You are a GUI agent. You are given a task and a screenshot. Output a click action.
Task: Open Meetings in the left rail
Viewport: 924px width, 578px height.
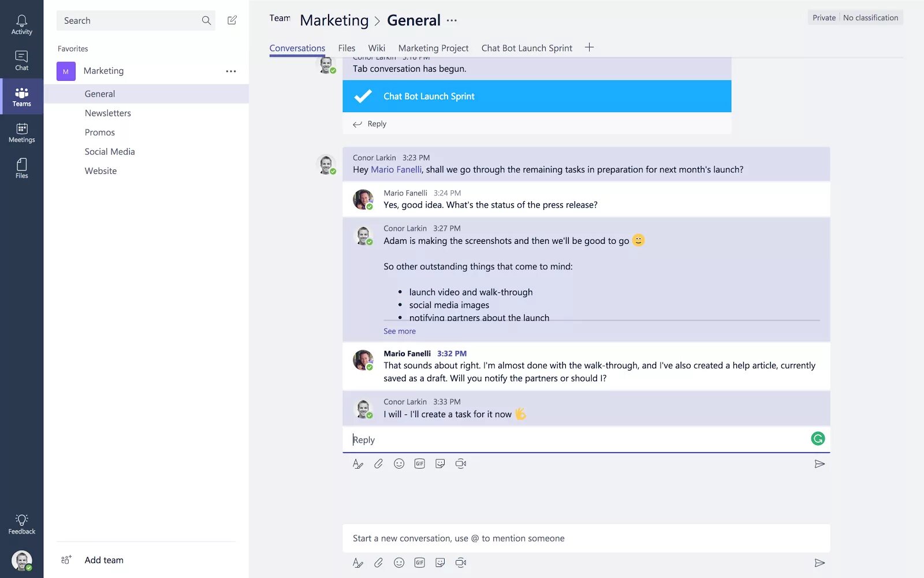point(21,133)
